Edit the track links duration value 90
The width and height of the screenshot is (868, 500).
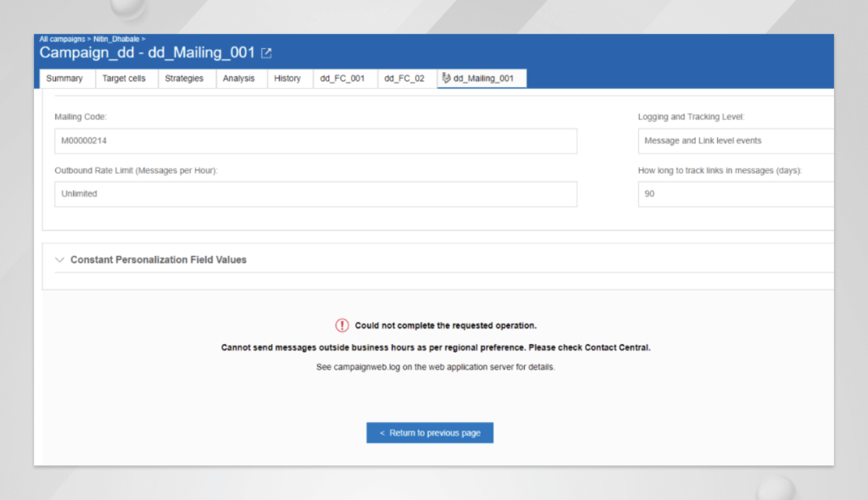tap(734, 193)
